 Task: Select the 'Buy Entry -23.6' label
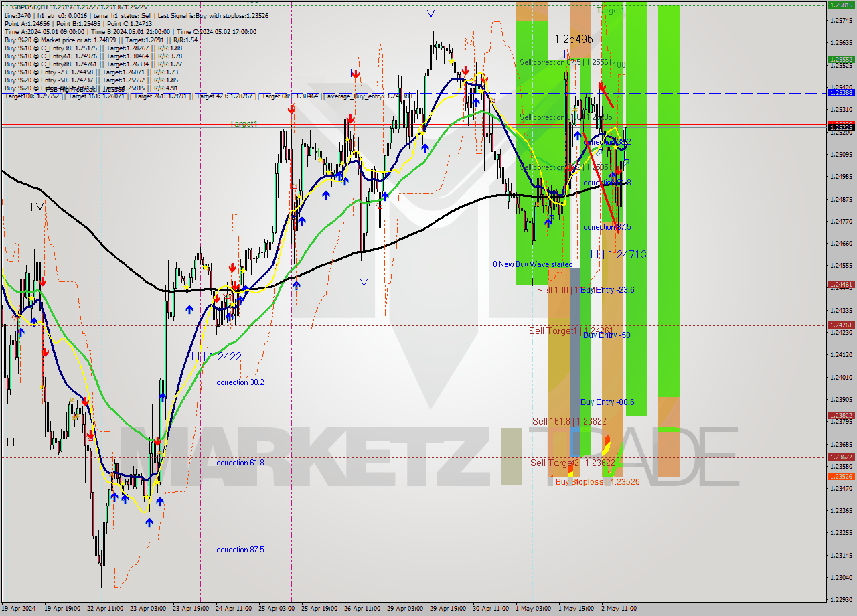pyautogui.click(x=607, y=290)
